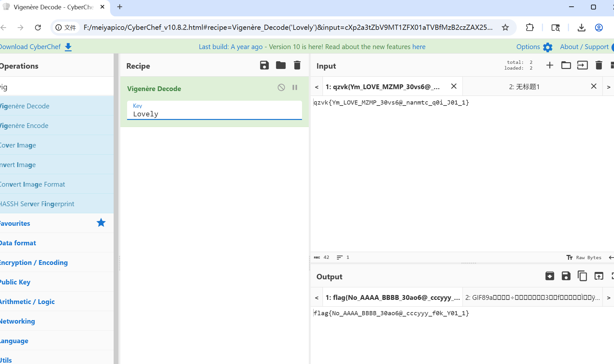
Task: Close the Vigenère Decode browser tab
Action: click(102, 7)
